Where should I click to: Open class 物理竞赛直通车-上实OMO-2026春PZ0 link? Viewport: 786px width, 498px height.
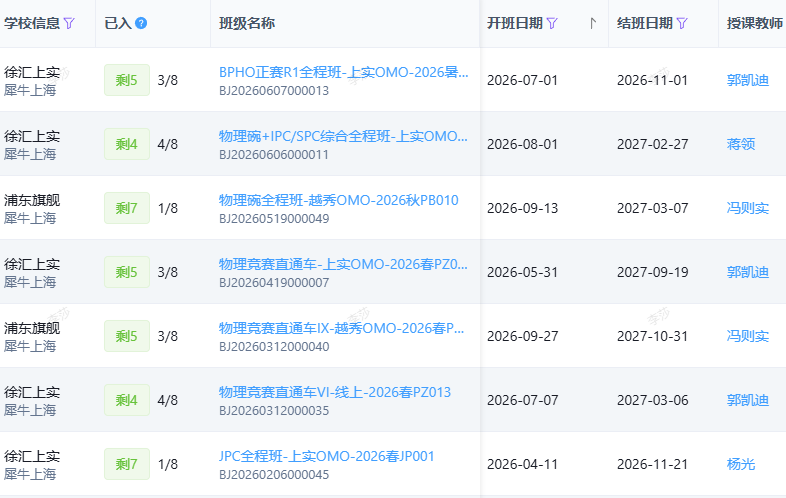pos(343,264)
